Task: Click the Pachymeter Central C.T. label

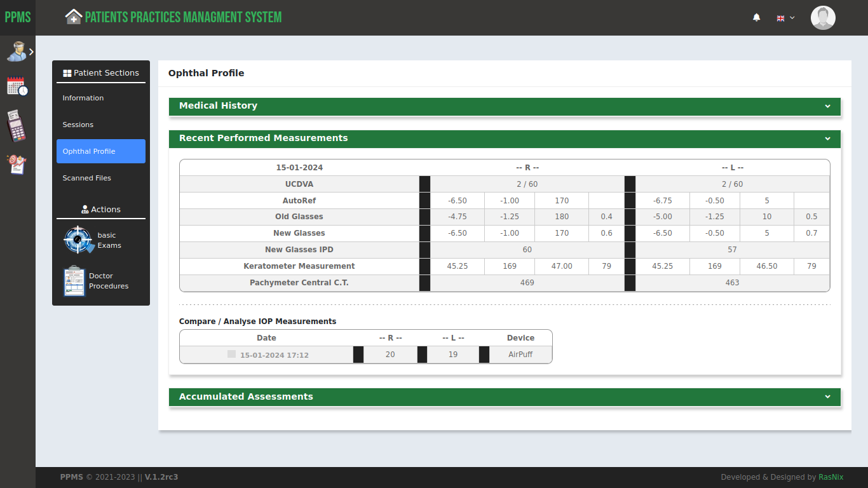Action: (299, 283)
